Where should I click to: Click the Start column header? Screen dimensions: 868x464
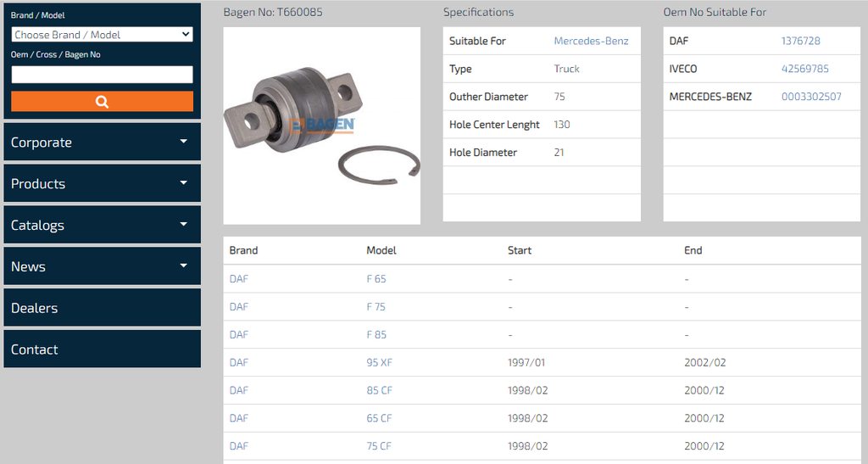pyautogui.click(x=520, y=250)
